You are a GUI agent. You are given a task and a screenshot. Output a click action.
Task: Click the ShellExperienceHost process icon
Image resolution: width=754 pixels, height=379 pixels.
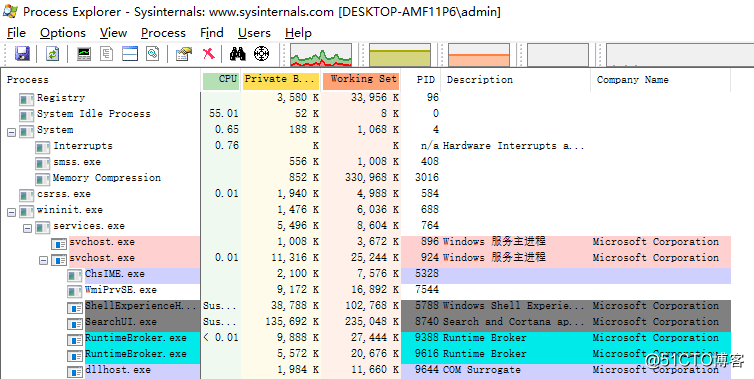[75, 307]
